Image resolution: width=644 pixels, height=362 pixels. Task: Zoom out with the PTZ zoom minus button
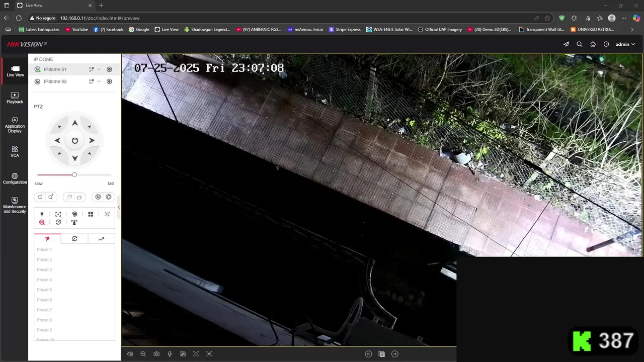pyautogui.click(x=40, y=197)
